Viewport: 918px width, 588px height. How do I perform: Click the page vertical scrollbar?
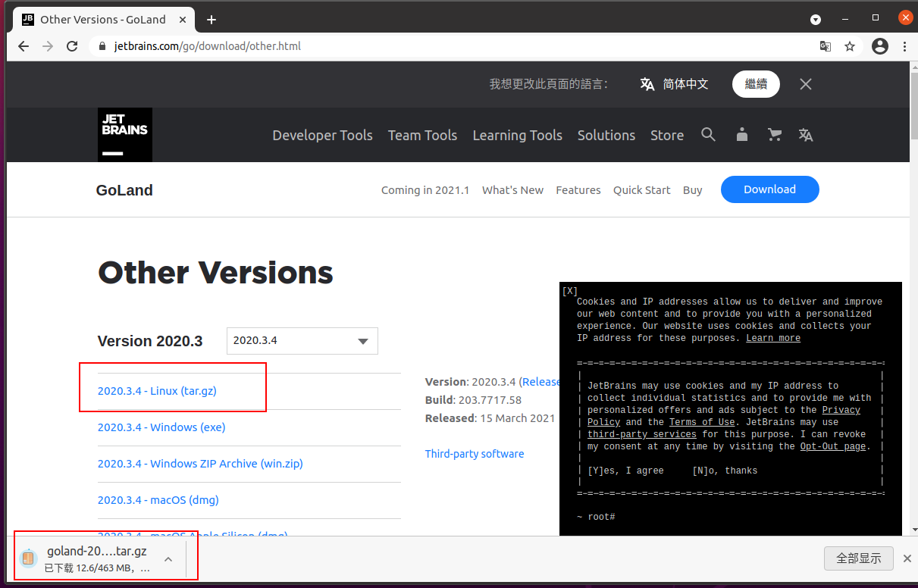click(913, 296)
